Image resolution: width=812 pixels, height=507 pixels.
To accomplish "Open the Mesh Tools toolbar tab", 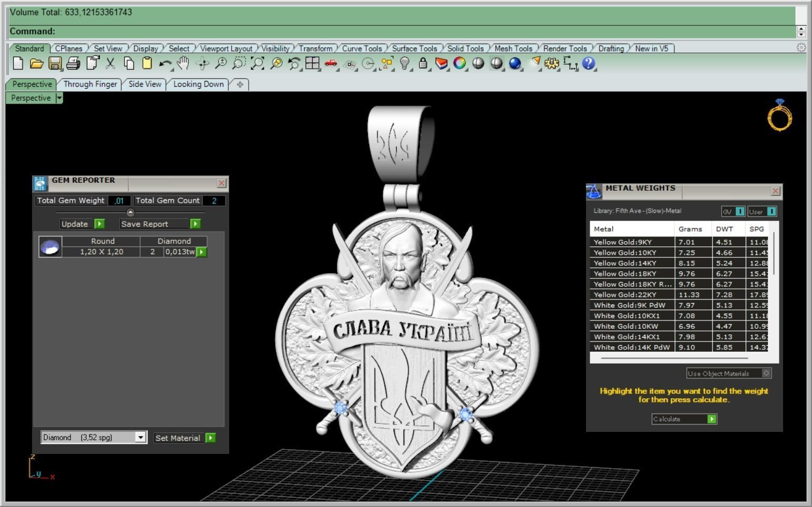I will 513,48.
